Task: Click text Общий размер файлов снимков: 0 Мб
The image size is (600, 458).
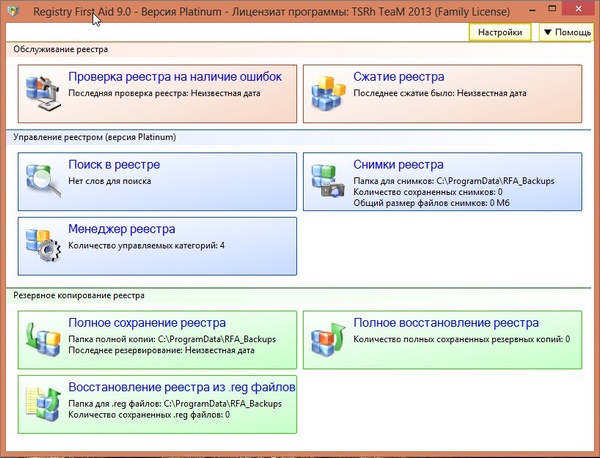Action: tap(431, 203)
